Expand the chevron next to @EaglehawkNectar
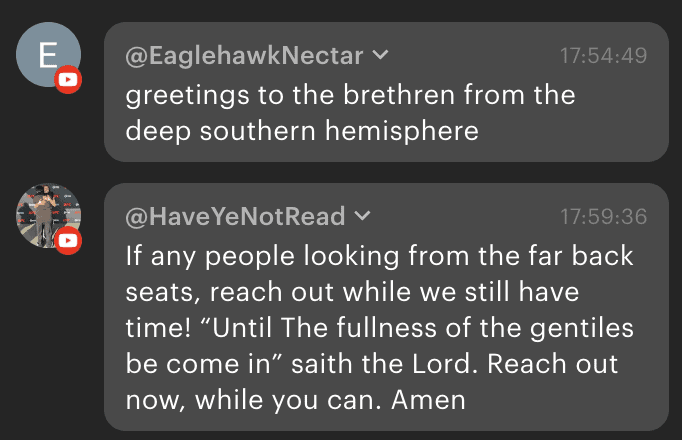 coord(381,55)
